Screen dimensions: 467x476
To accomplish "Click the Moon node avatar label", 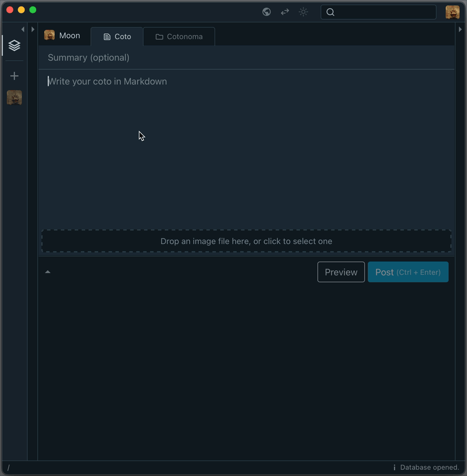I will tap(62, 36).
